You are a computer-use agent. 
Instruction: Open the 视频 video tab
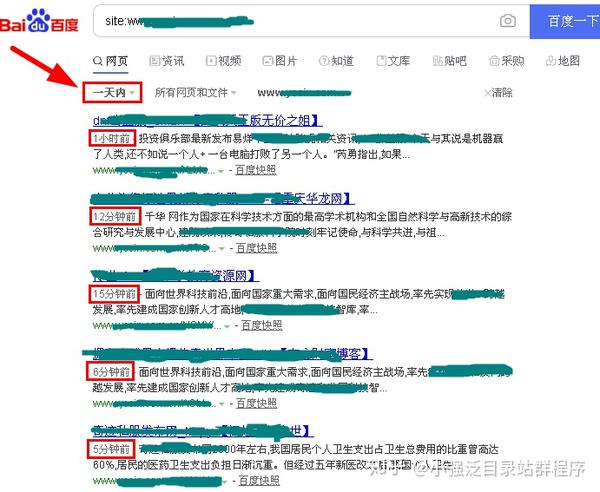[223, 61]
